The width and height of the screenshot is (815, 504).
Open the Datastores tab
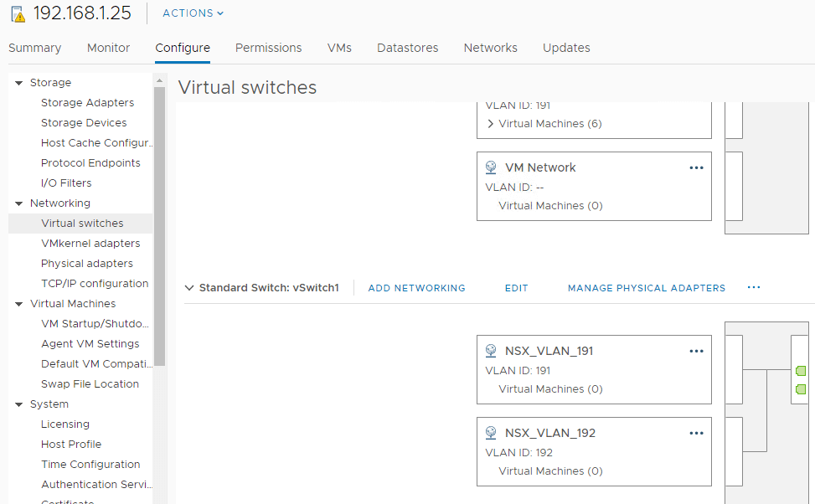407,48
